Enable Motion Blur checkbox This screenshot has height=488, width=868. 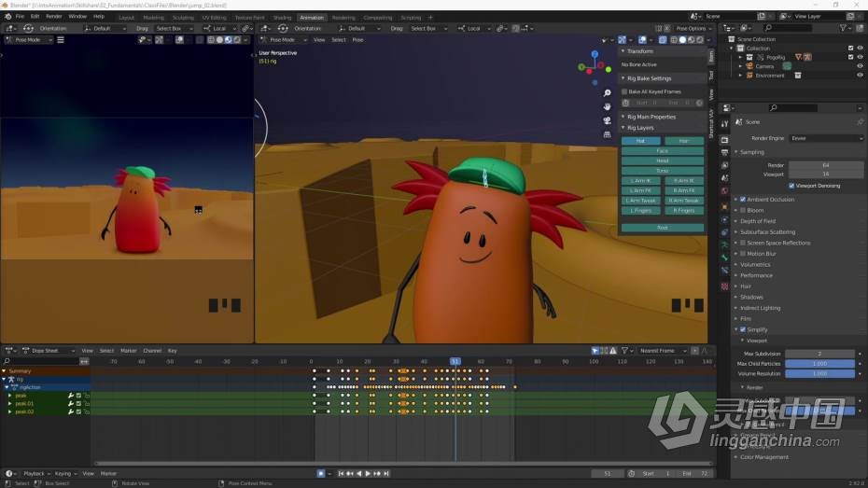click(743, 254)
